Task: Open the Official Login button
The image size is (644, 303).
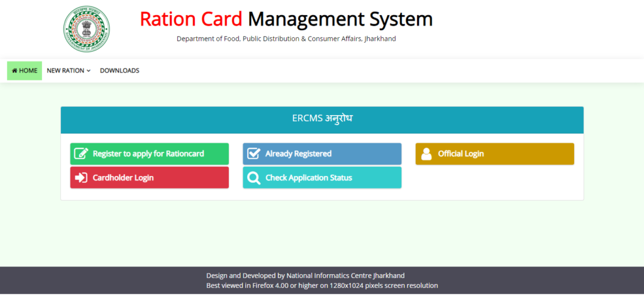Action: tap(494, 154)
